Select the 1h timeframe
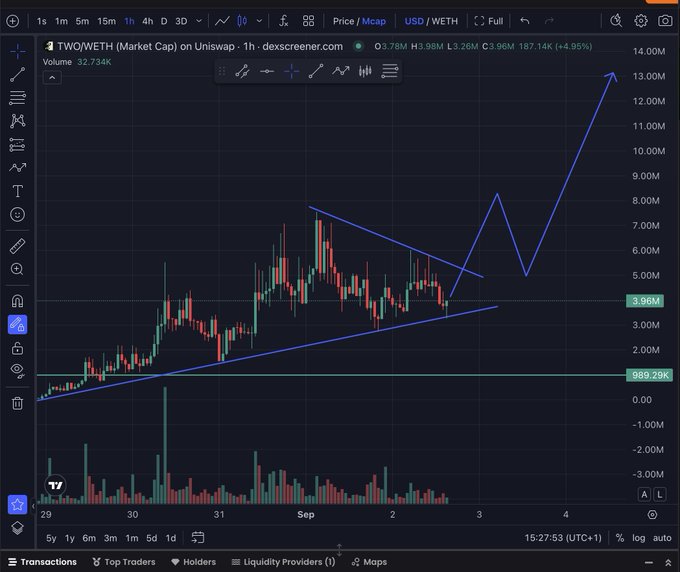680x572 pixels. (x=129, y=21)
